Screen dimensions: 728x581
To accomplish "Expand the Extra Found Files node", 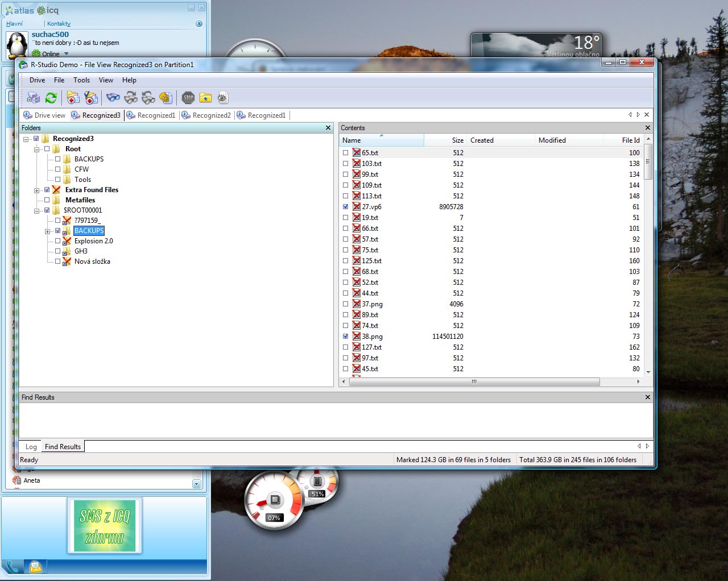I will (x=36, y=190).
